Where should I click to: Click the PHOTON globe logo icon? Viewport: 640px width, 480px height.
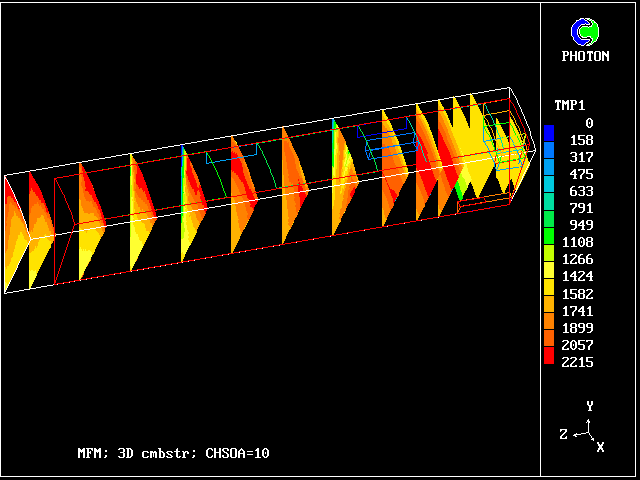tap(585, 32)
